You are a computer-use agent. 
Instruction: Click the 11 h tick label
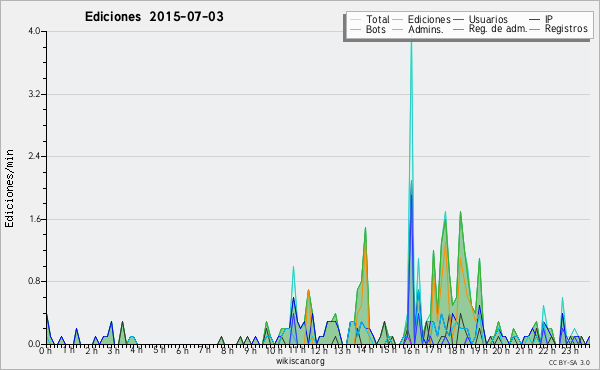point(296,350)
